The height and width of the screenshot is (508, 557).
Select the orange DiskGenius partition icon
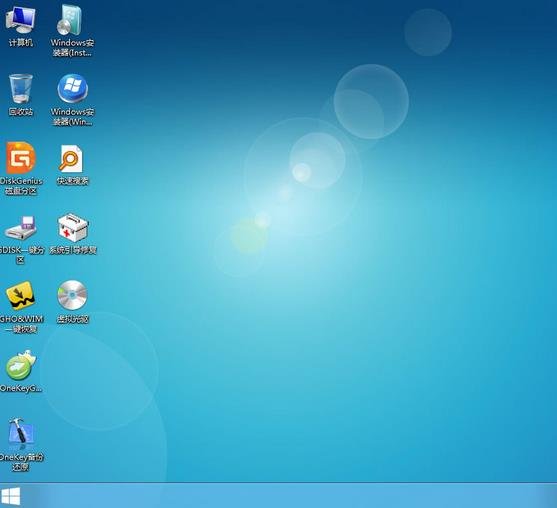(21, 158)
